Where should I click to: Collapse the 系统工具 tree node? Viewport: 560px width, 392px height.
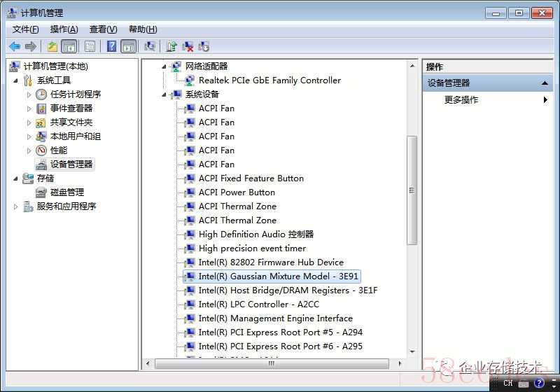click(15, 80)
